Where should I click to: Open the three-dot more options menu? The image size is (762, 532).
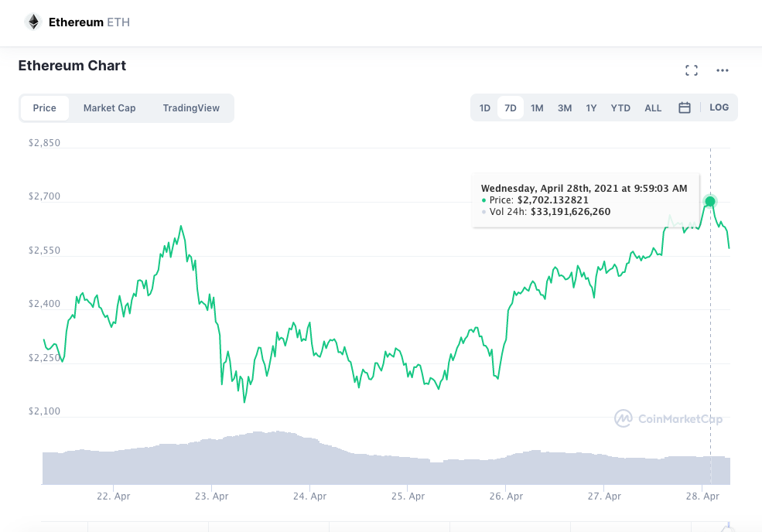tap(723, 70)
